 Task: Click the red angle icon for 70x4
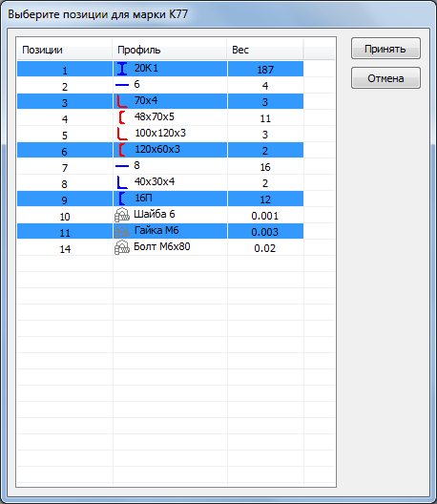coord(122,101)
